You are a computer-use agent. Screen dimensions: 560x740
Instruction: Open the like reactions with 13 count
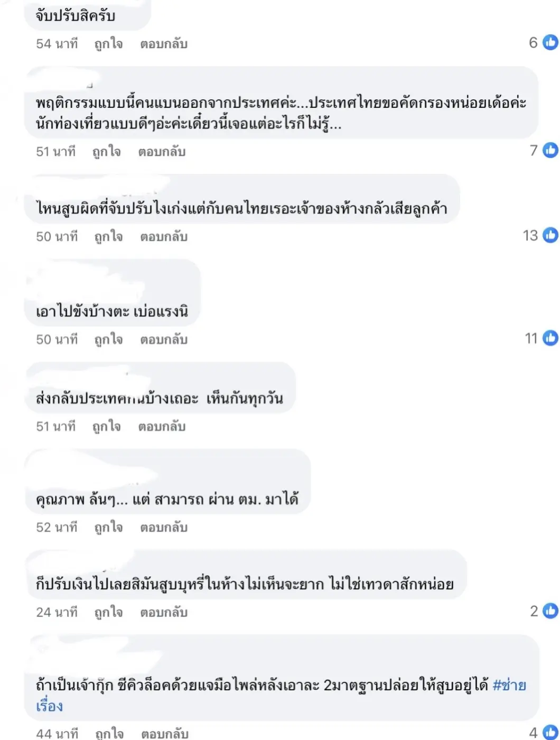tap(540, 235)
